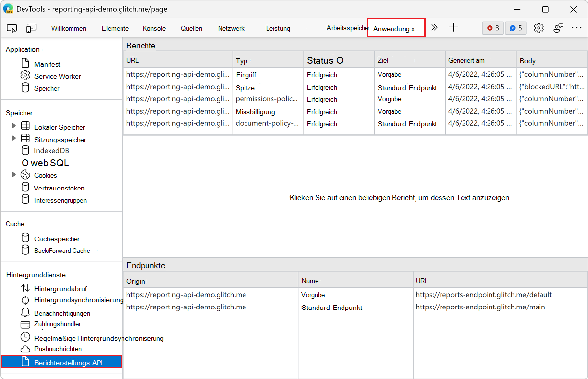Toggle device emulation icon

[32, 28]
